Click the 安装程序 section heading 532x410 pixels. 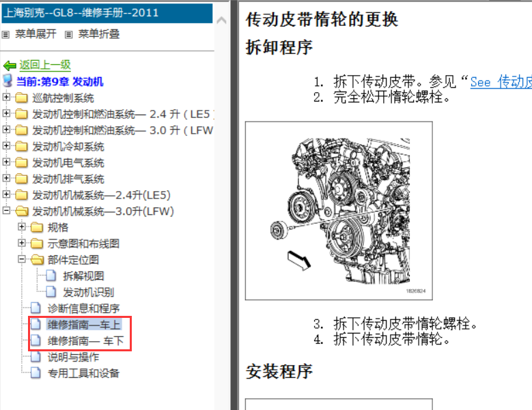click(x=279, y=372)
